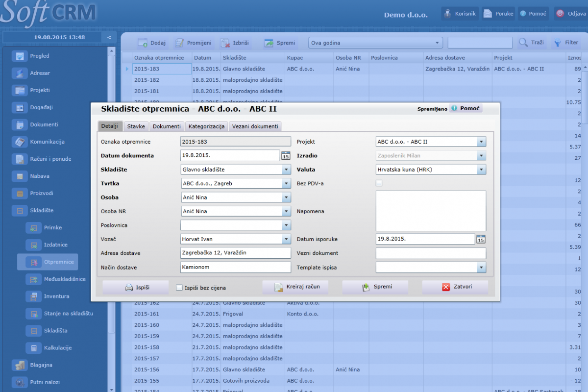Collapse the sidebar with the arrow button
588x392 pixels.
pos(109,37)
